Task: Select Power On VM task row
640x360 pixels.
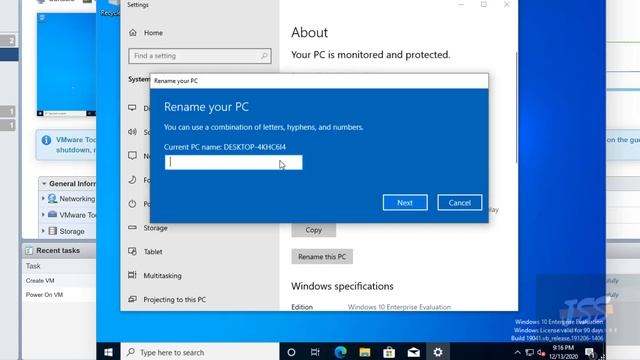Action: 44,295
